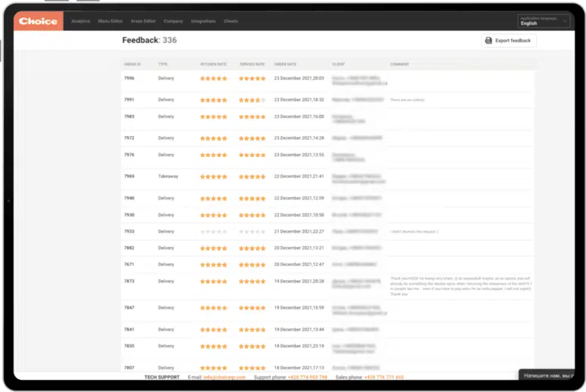The width and height of the screenshot is (586, 392).
Task: Click service rate stars for order 7847
Action: (252, 308)
